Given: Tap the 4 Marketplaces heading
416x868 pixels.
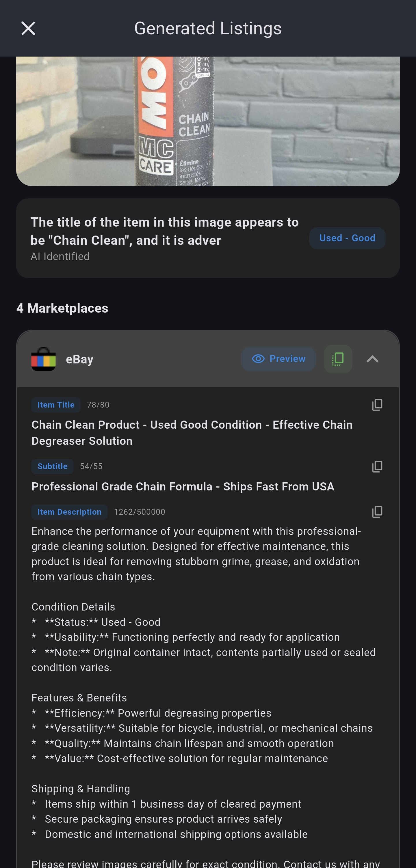Looking at the screenshot, I should click(62, 308).
